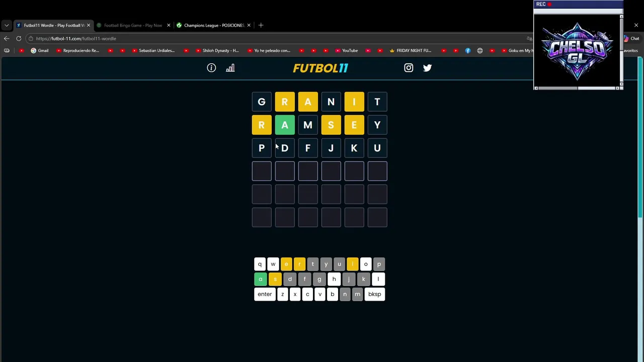
Task: Open the globe bookmark icon
Action: click(x=480, y=50)
